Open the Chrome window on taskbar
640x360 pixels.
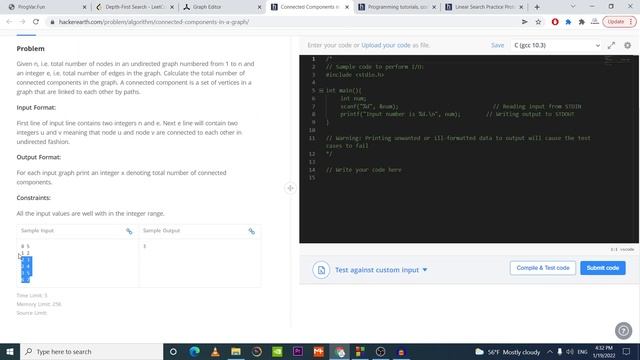(x=339, y=351)
